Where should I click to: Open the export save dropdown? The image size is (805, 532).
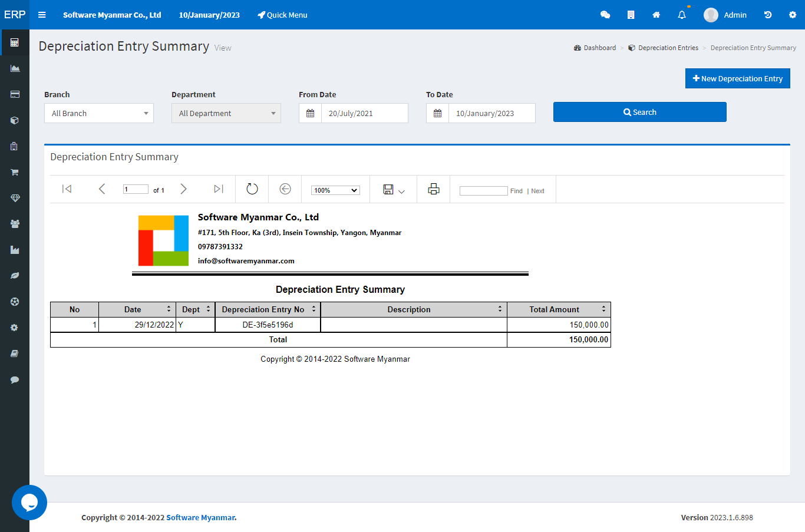[x=394, y=189]
